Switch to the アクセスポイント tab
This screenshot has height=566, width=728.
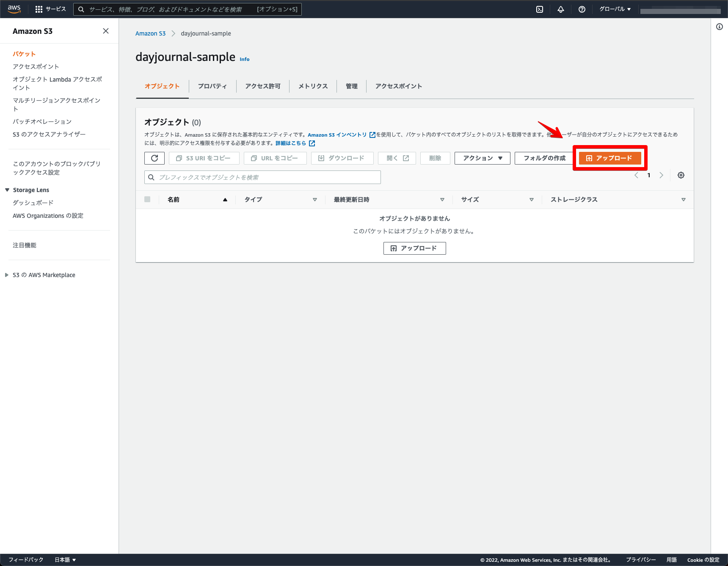pos(399,86)
